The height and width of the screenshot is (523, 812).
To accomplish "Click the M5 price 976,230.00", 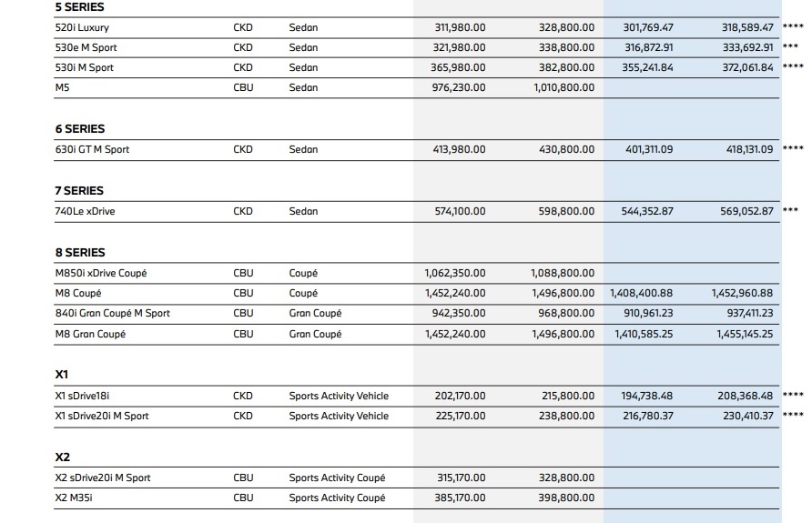I will (460, 87).
